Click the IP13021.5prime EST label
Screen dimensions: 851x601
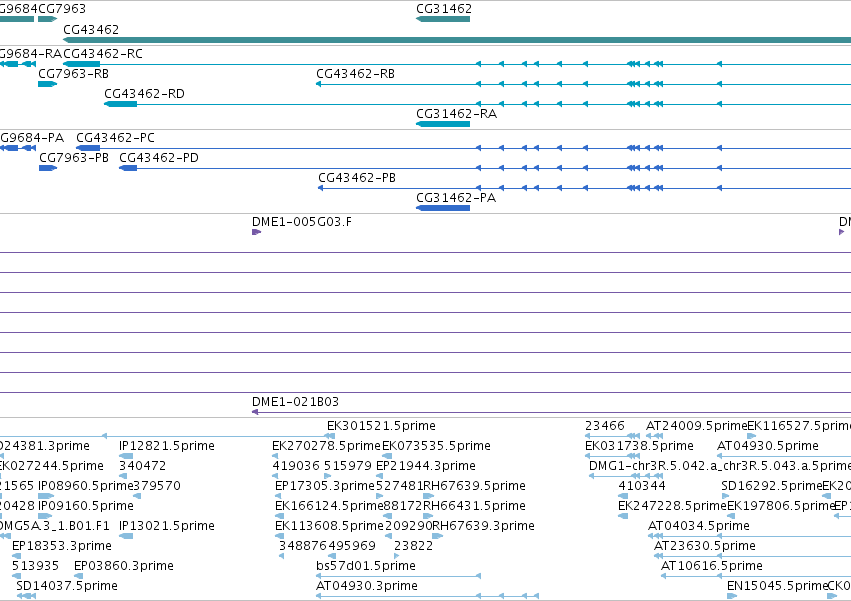[167, 526]
